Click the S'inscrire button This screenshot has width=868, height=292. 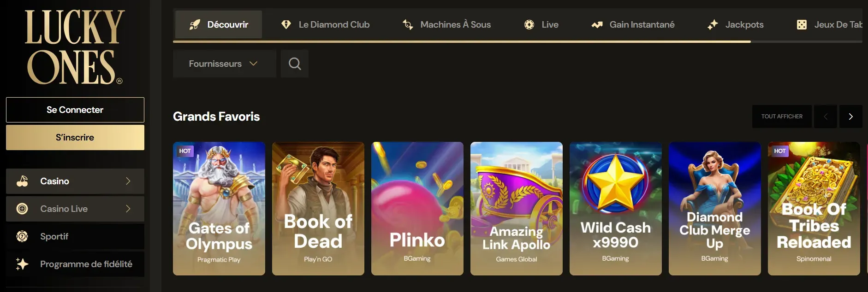click(x=75, y=137)
